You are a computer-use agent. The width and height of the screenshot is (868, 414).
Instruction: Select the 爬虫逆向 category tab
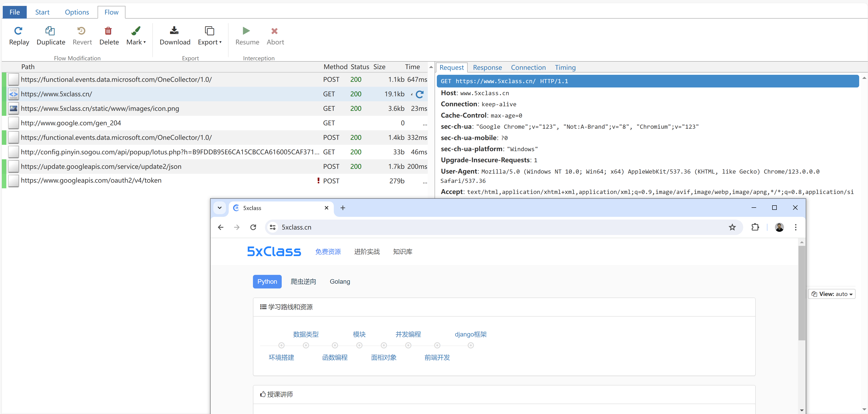point(303,281)
